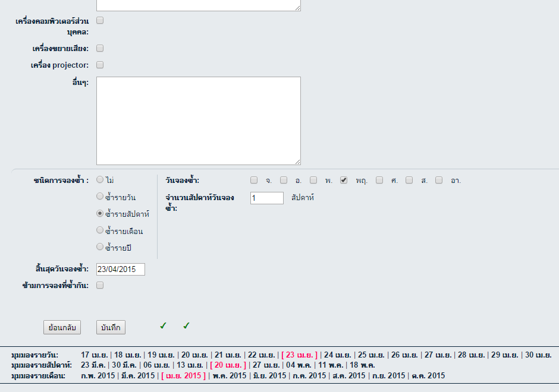
Task: Open day view for 24 เม.ย.
Action: click(337, 355)
